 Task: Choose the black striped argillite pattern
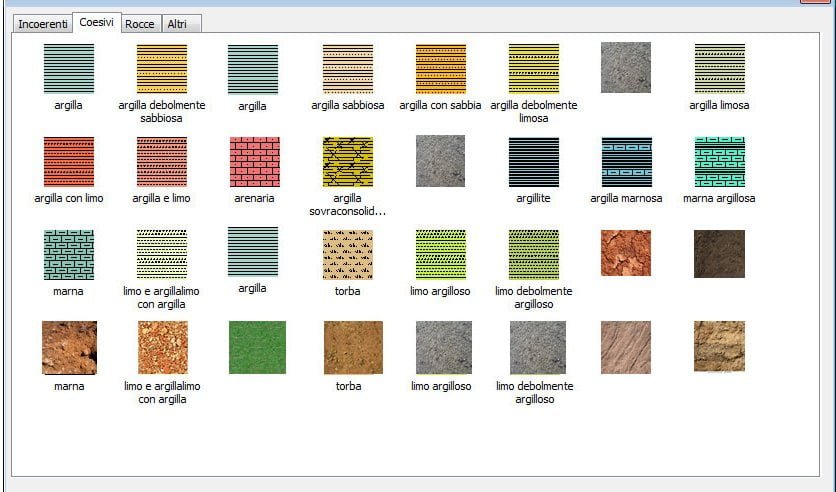coord(533,162)
